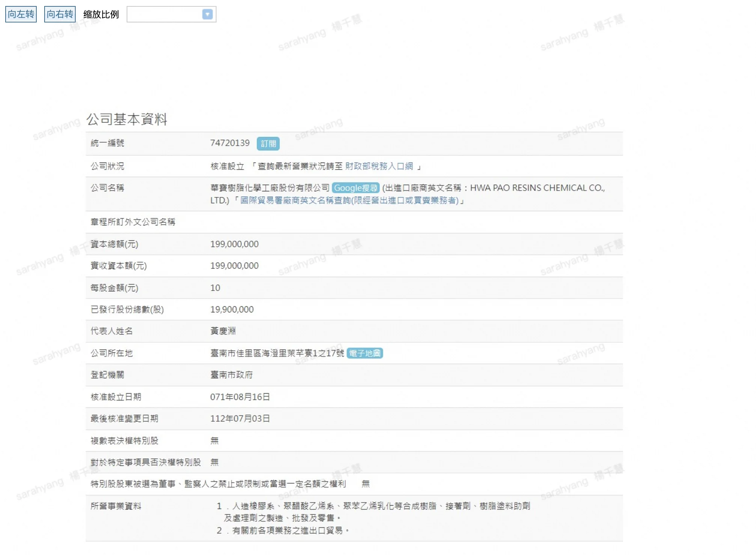This screenshot has width=756, height=555.
Task: Click representative name 黃慶淵
Action: pos(223,331)
